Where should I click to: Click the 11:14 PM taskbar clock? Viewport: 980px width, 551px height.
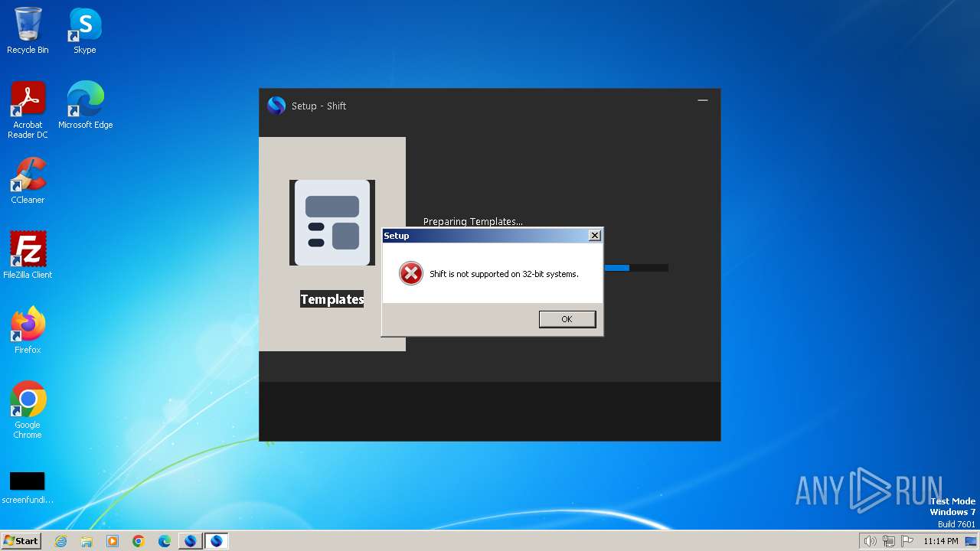pos(940,541)
